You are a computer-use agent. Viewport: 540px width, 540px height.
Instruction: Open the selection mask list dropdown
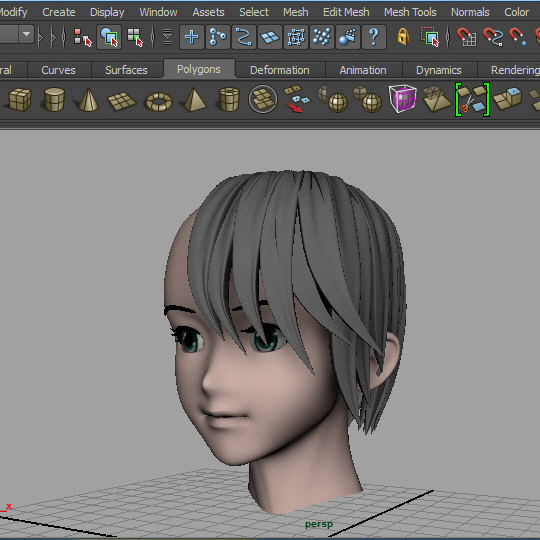(167, 37)
